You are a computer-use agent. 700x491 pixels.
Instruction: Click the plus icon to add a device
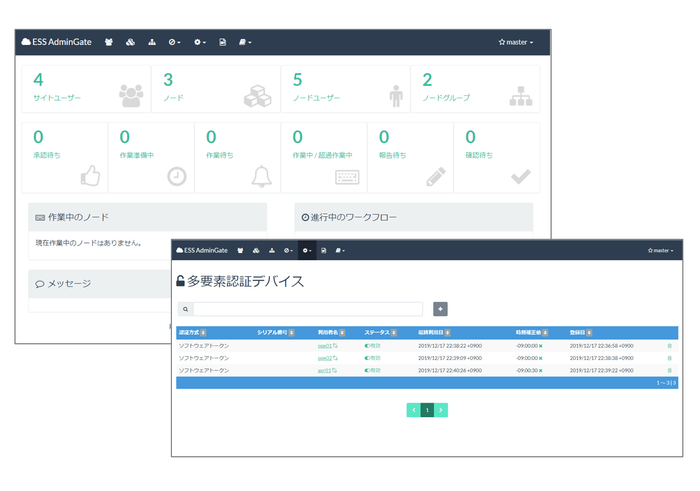[x=440, y=310]
